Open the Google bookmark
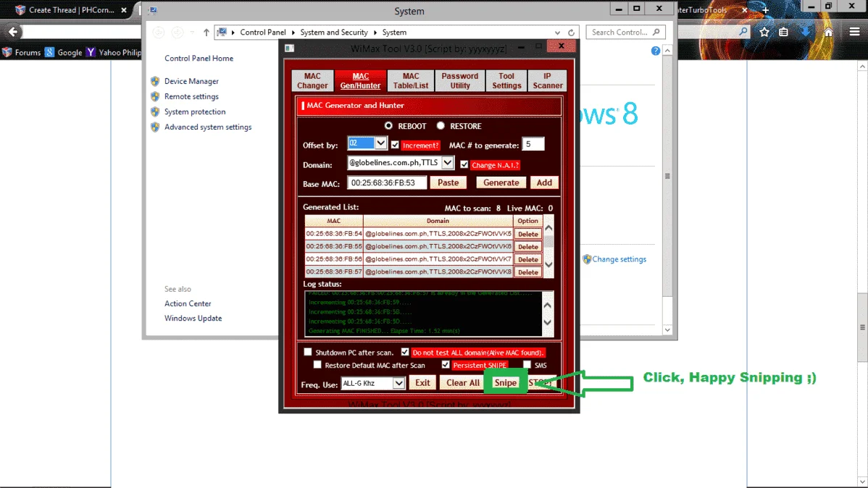This screenshot has height=488, width=868. [64, 53]
